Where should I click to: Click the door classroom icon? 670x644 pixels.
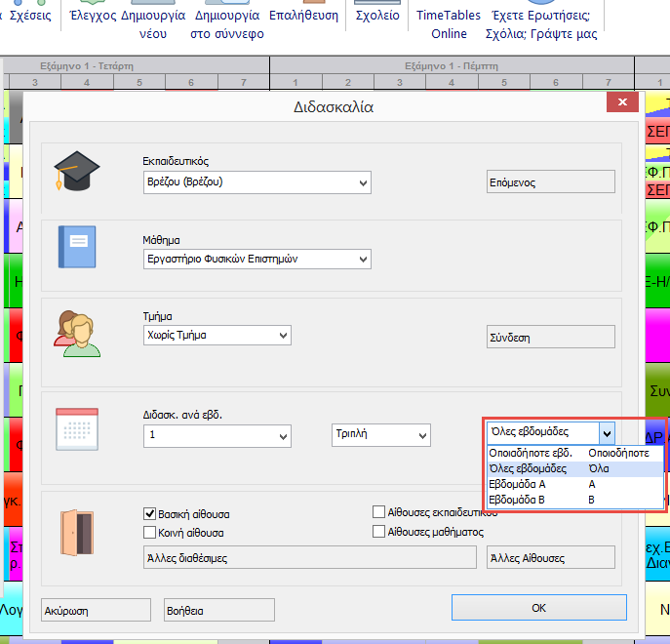point(77,534)
